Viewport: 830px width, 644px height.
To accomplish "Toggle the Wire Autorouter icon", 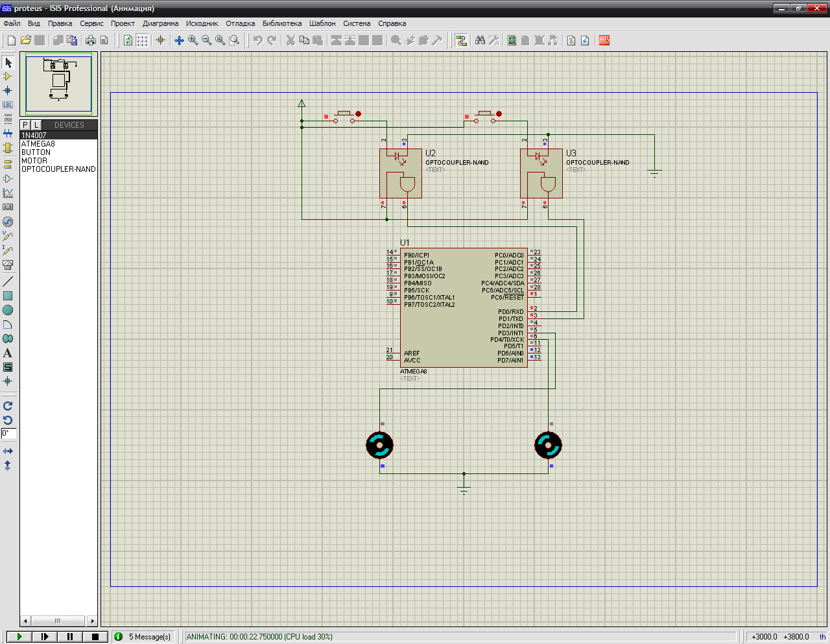I will pyautogui.click(x=462, y=40).
